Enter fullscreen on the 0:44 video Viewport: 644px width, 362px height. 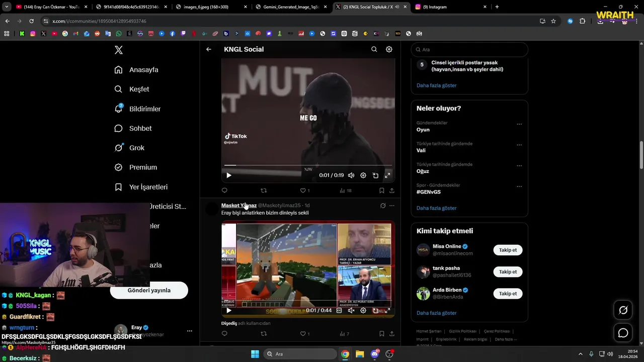(387, 311)
